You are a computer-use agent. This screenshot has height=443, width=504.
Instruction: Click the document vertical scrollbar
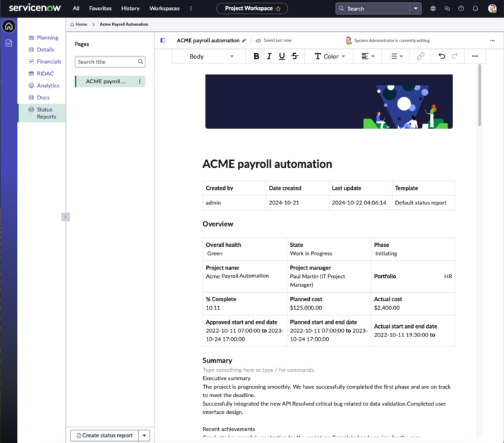pyautogui.click(x=479, y=95)
